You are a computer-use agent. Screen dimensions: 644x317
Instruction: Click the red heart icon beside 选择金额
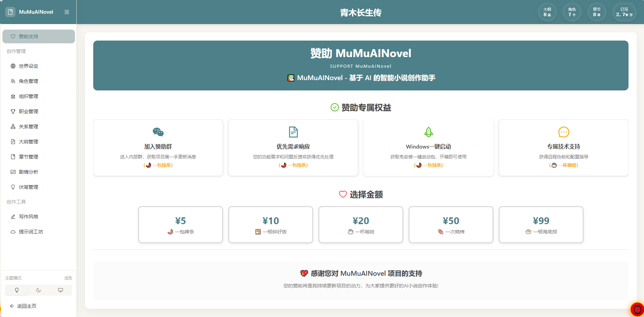343,194
